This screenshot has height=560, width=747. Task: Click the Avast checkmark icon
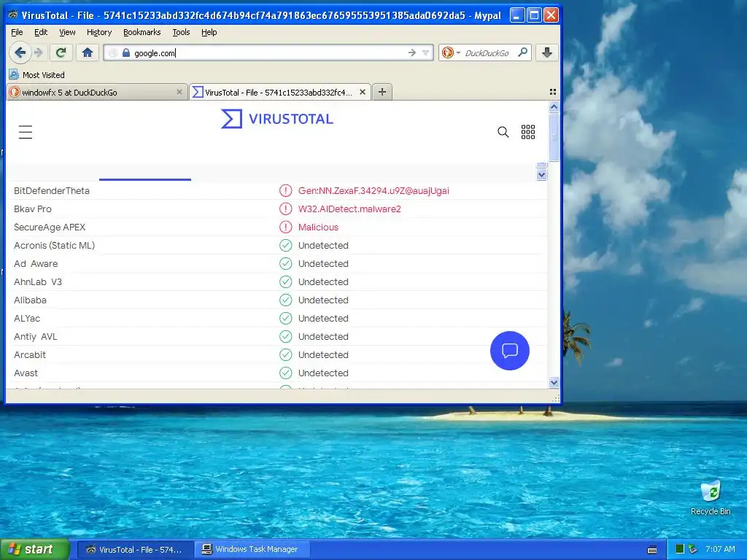(x=285, y=373)
